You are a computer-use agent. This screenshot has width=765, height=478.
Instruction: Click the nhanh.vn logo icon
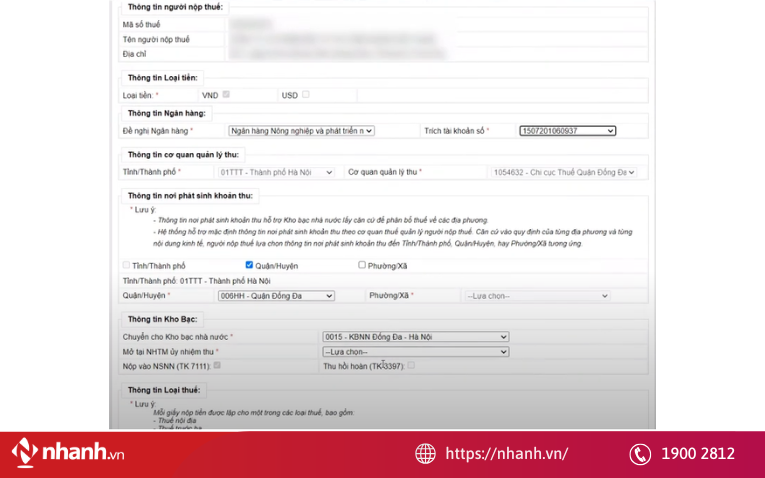pyautogui.click(x=25, y=453)
